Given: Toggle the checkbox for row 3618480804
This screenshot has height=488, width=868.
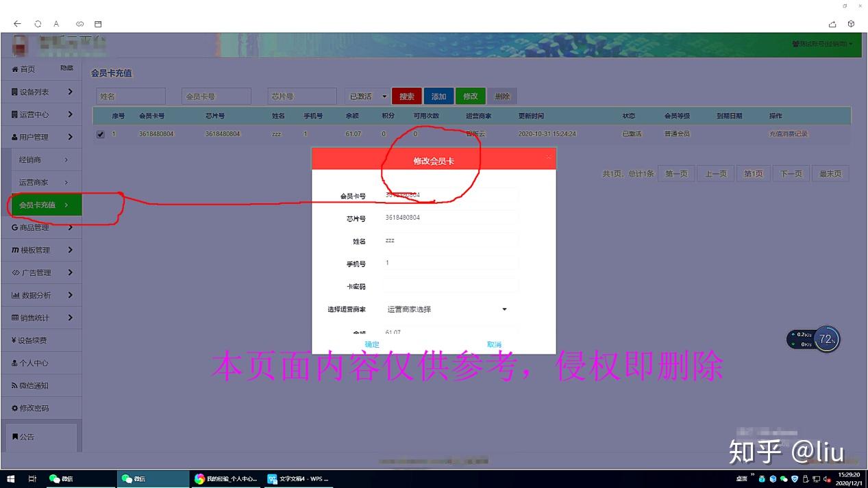Looking at the screenshot, I should (x=101, y=134).
